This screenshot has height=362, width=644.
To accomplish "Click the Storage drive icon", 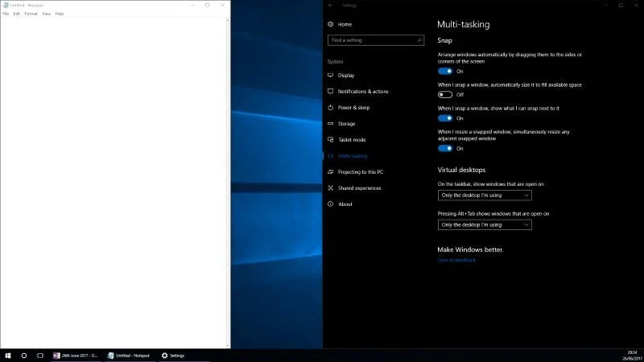I will (x=331, y=124).
